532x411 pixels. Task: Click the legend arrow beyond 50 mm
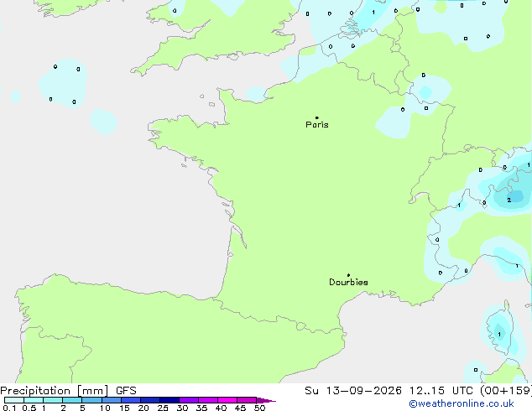[x=266, y=400]
